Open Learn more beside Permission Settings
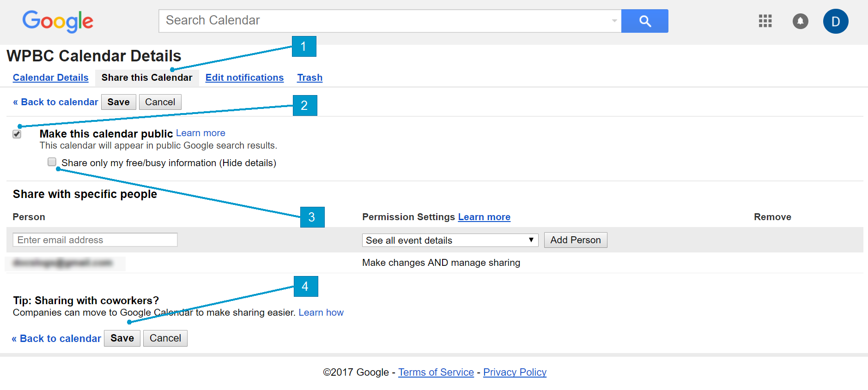 (484, 217)
